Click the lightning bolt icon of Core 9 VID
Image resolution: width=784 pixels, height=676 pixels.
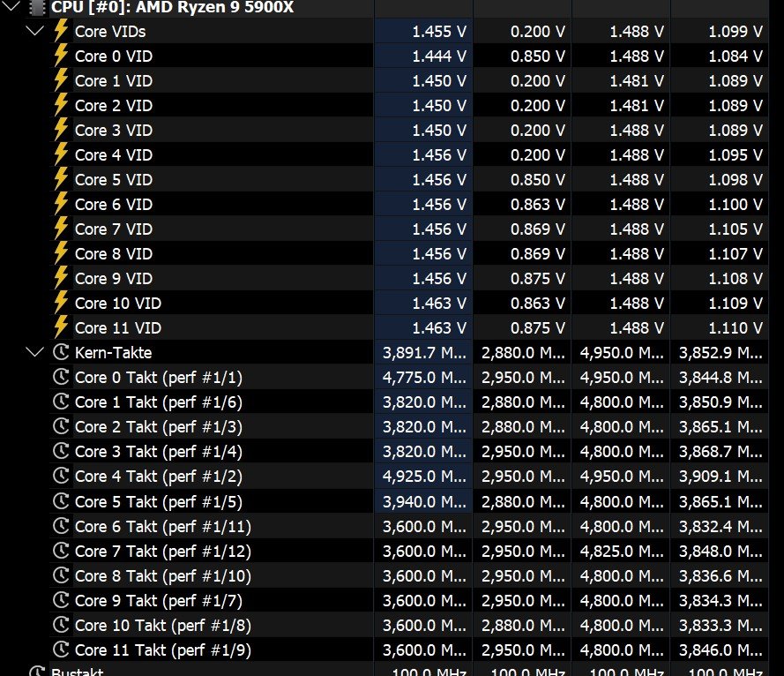click(x=61, y=278)
